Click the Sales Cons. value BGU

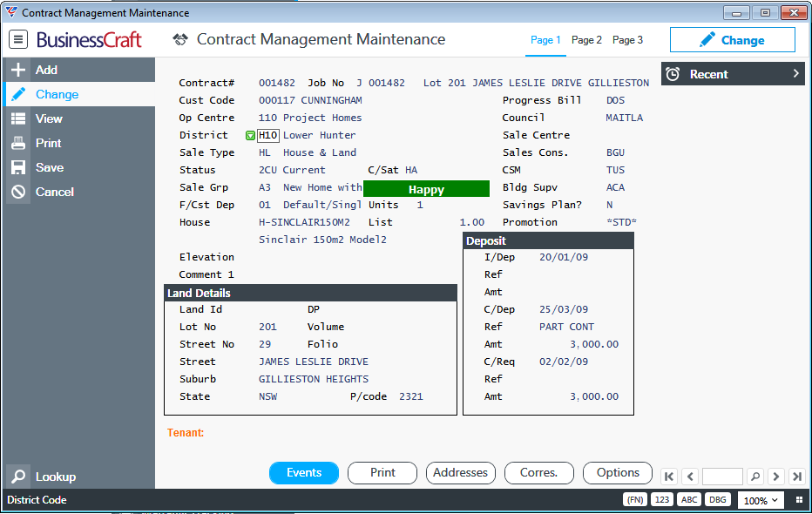click(615, 152)
